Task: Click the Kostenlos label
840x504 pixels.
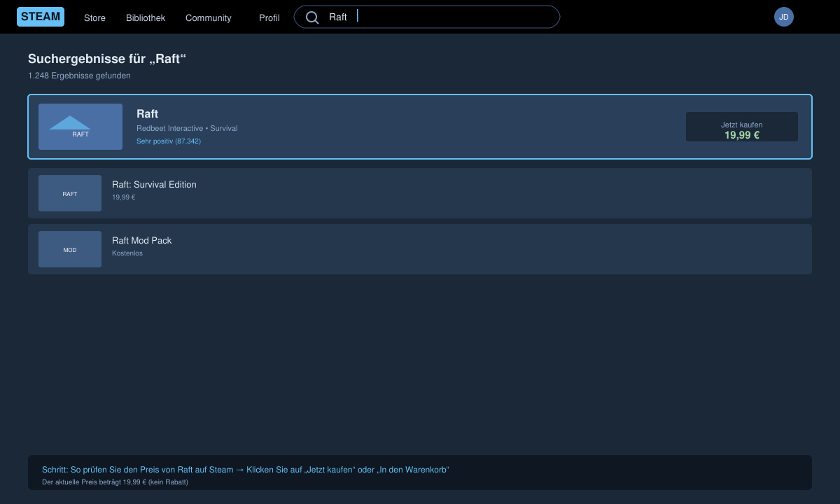Action: tap(127, 253)
